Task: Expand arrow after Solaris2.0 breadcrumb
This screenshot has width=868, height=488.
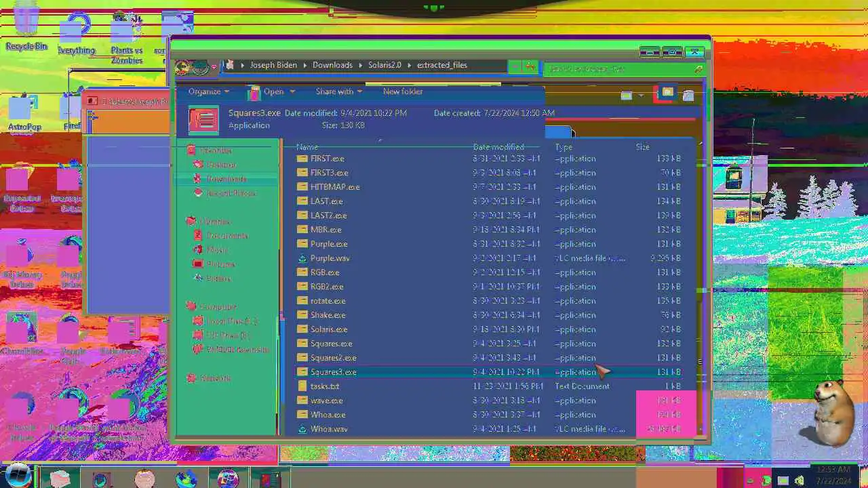Action: 409,66
